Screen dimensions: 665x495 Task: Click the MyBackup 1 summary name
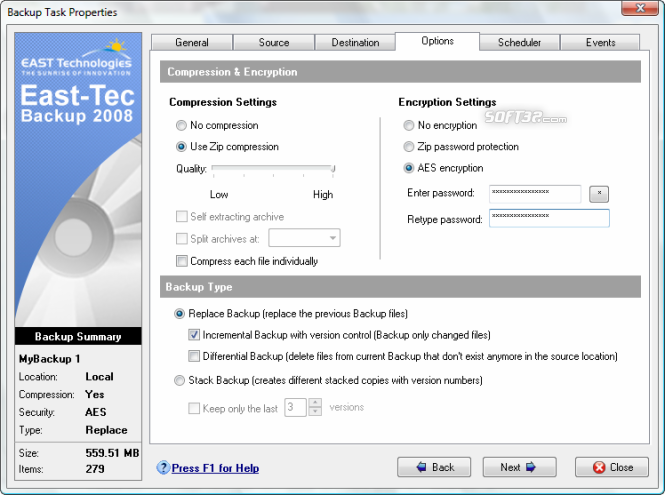pyautogui.click(x=49, y=359)
